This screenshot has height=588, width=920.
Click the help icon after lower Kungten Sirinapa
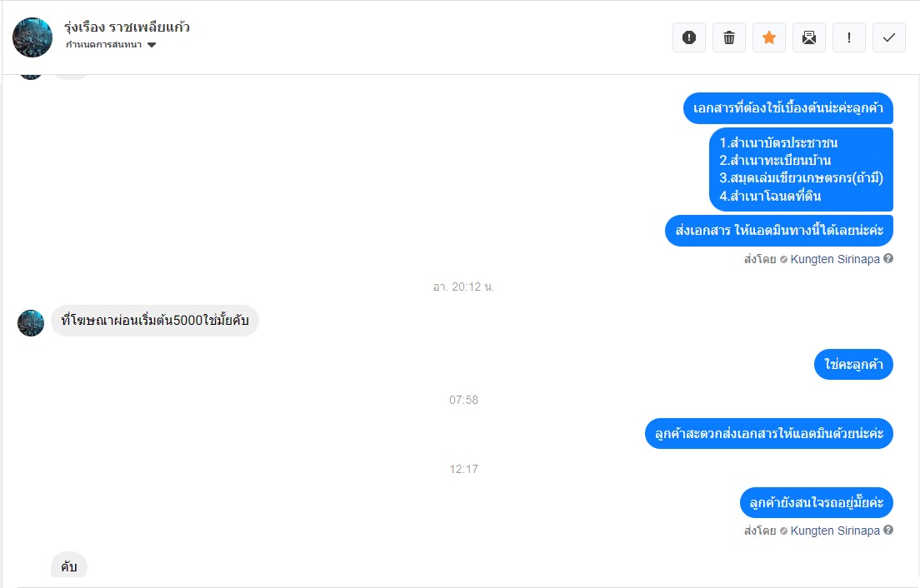coord(888,530)
